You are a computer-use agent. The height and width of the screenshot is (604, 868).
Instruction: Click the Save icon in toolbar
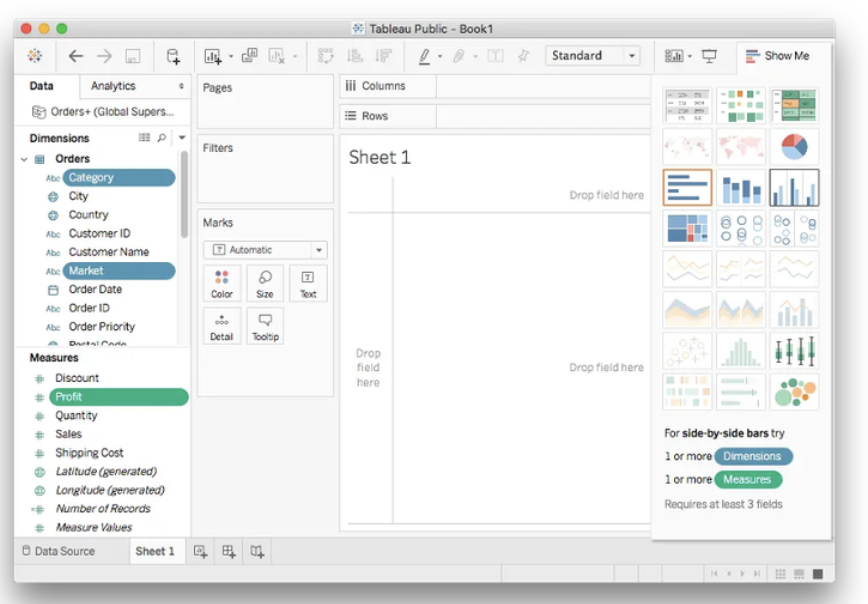[133, 56]
